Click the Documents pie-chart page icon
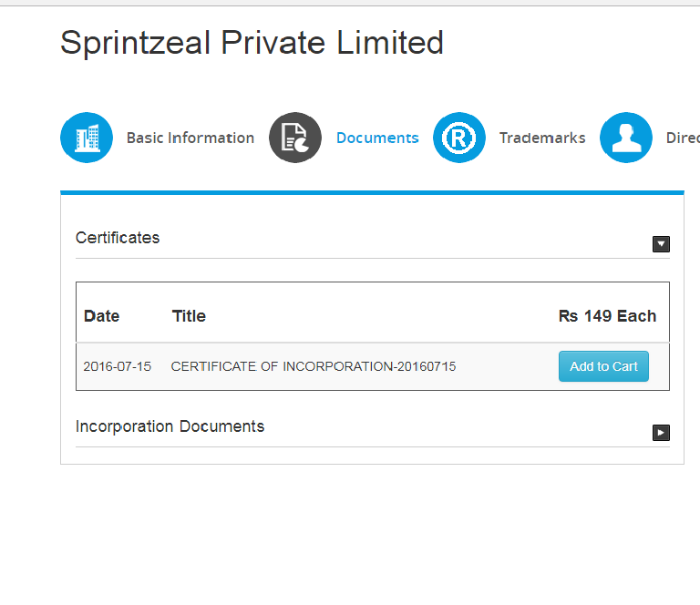Screen dimensions: 700x605 pos(295,138)
